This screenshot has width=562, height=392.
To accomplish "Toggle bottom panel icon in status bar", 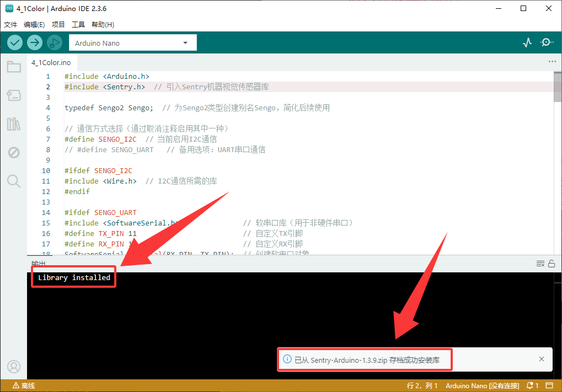I will 549,385.
